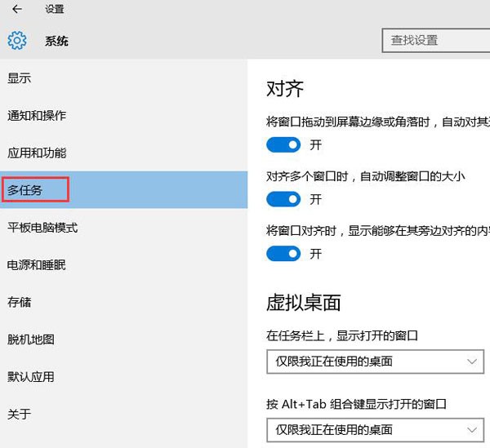
Task: Open the 关于 page
Action: click(20, 415)
